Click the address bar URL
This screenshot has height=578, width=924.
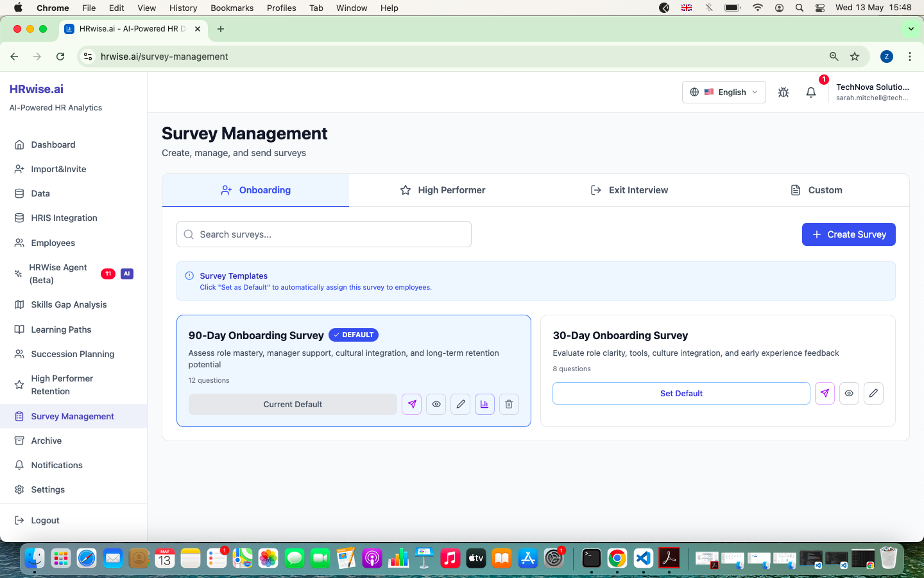coord(164,57)
